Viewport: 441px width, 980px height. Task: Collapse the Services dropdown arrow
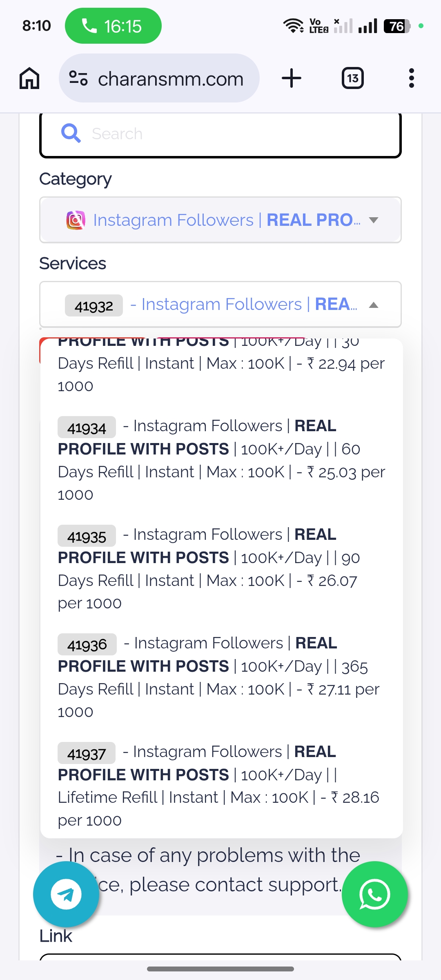(373, 305)
